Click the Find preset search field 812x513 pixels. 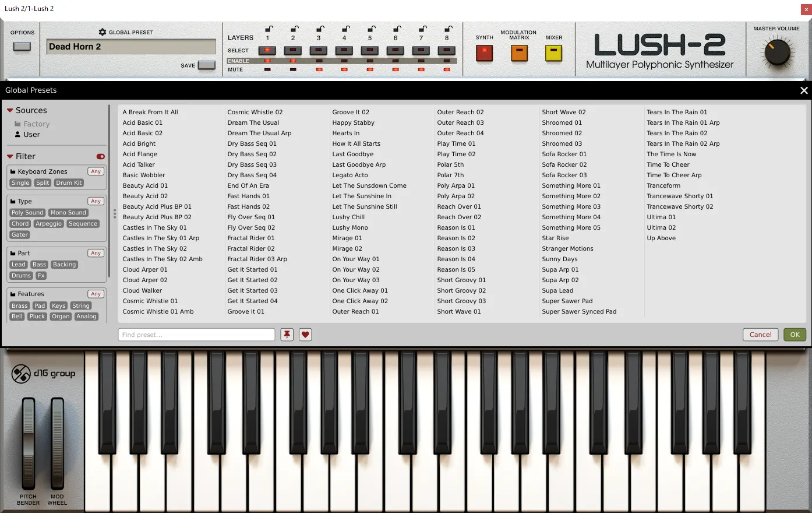tap(196, 335)
